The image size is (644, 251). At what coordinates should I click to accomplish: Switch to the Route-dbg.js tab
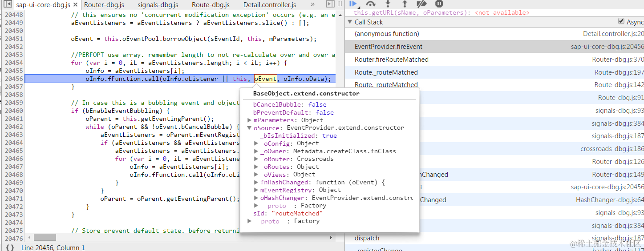(211, 5)
